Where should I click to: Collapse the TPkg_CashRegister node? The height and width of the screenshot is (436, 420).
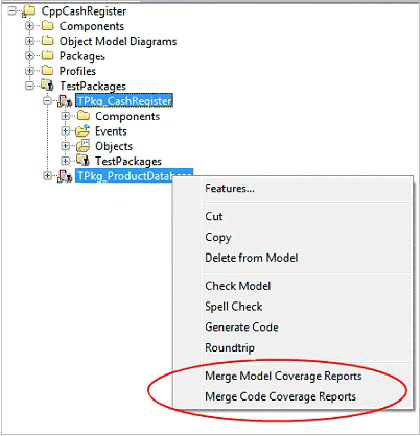coord(48,101)
